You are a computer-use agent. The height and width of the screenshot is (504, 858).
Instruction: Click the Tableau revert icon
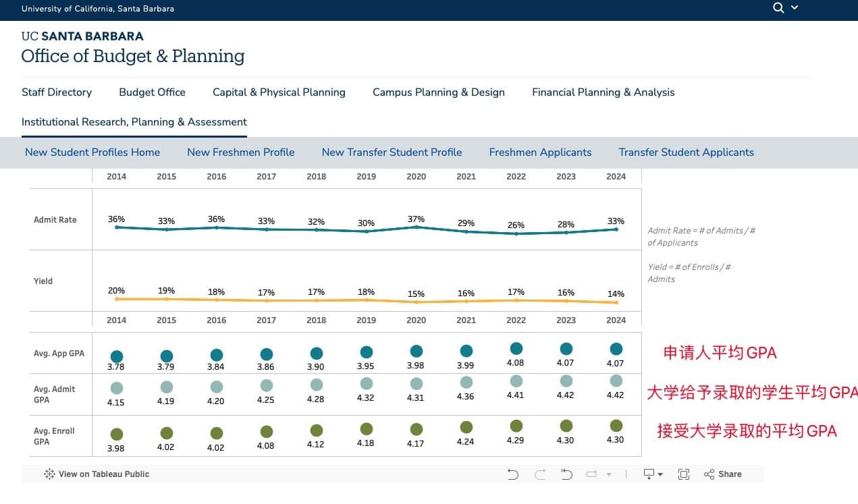pos(566,474)
